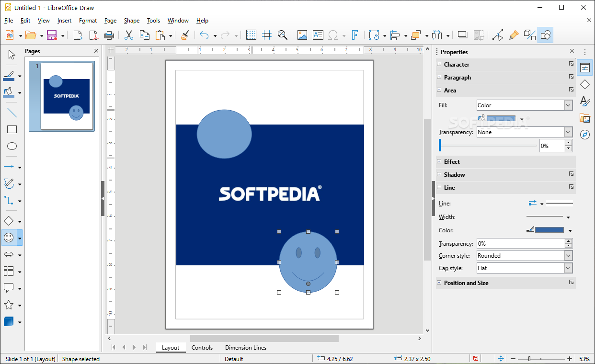
Task: Open Symbol Shapes dropdown arrow
Action: [20, 238]
